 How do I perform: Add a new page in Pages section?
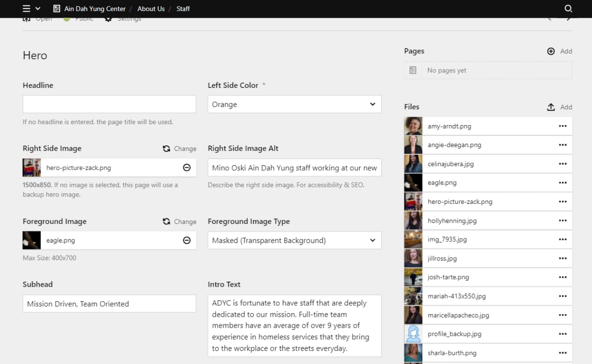[560, 51]
